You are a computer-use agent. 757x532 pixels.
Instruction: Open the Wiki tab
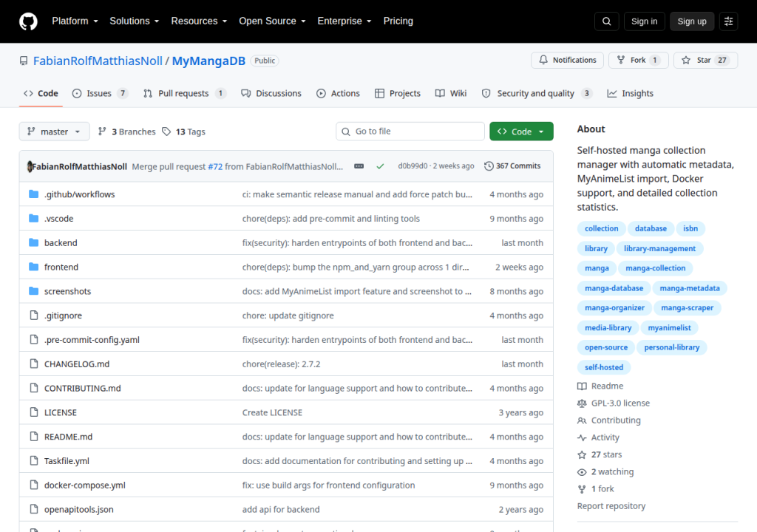pos(451,93)
